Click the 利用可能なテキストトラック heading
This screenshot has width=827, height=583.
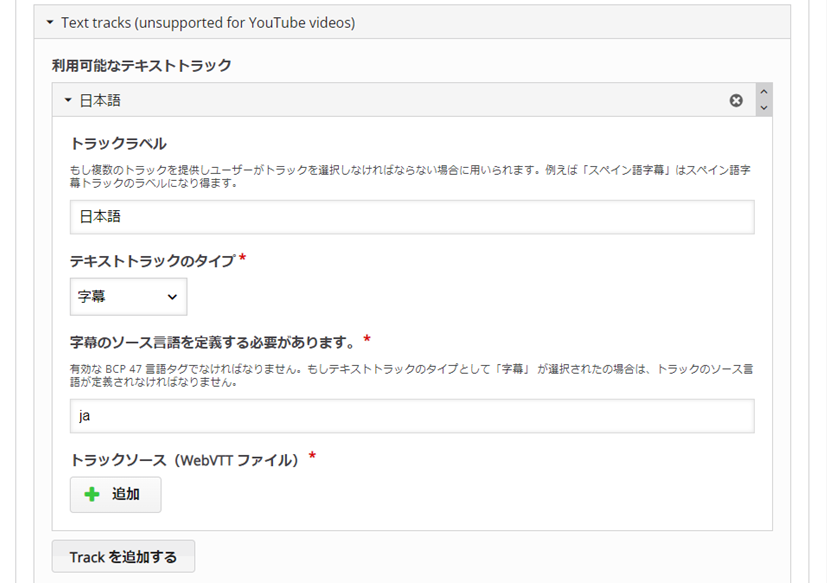pos(141,65)
